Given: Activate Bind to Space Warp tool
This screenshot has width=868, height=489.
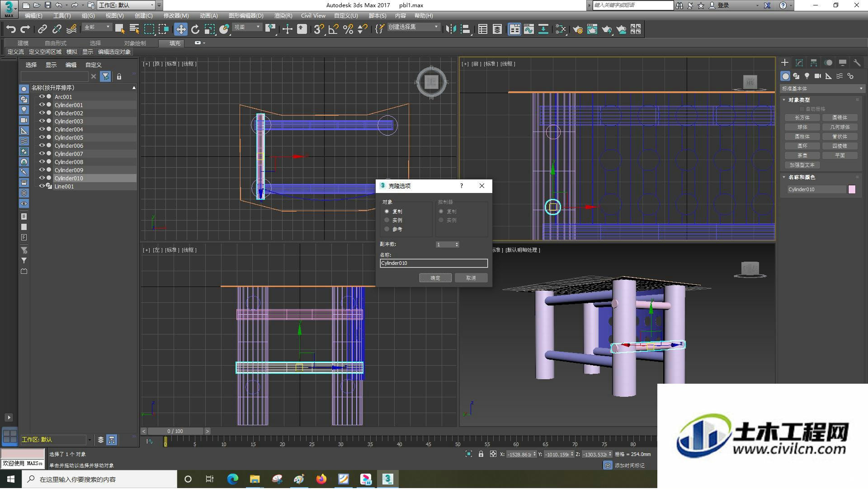Looking at the screenshot, I should click(x=71, y=29).
